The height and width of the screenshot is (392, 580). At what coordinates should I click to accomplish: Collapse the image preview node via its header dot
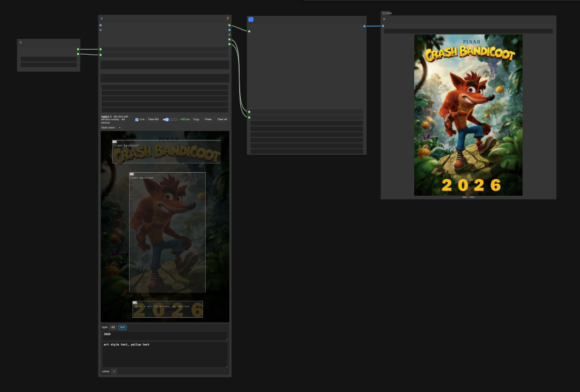384,19
